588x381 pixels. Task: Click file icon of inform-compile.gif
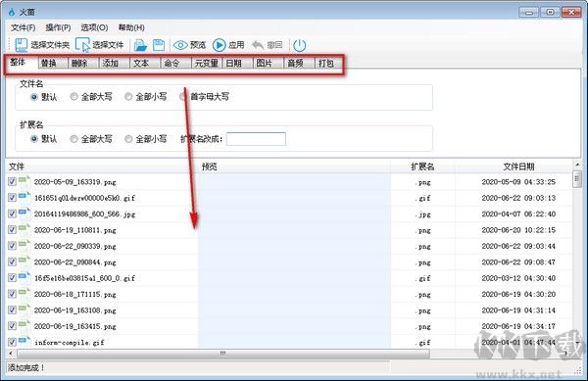click(x=24, y=342)
